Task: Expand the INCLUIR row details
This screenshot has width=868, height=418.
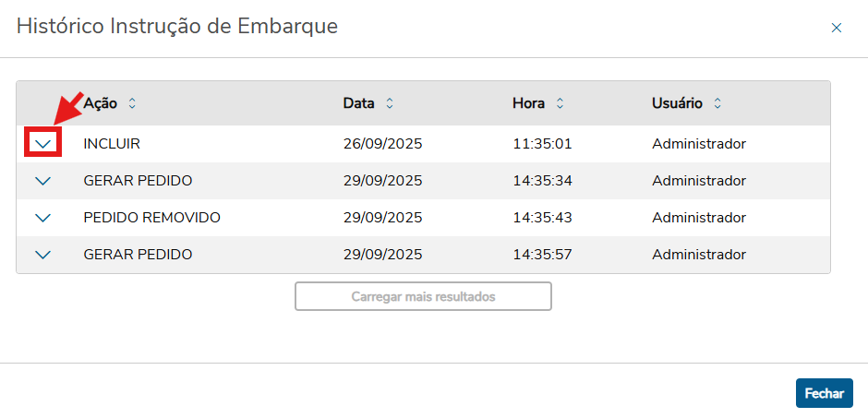Action: pos(42,144)
